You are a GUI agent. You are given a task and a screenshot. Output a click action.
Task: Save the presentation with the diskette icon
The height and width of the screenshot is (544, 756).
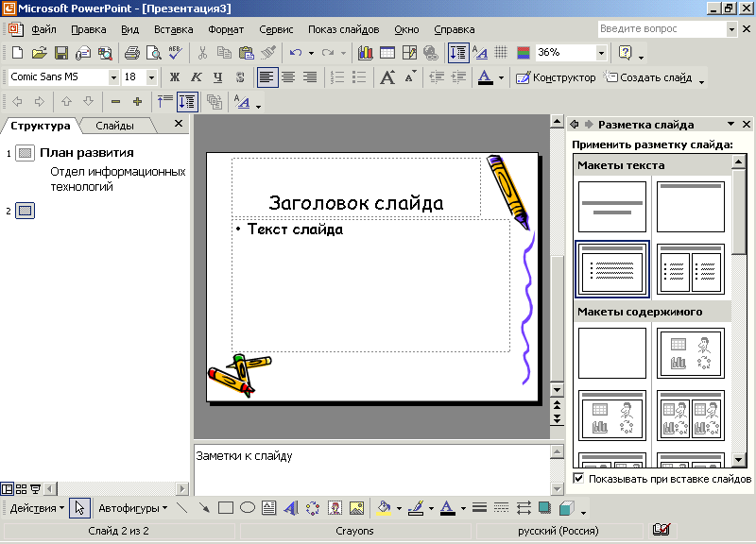pyautogui.click(x=61, y=53)
